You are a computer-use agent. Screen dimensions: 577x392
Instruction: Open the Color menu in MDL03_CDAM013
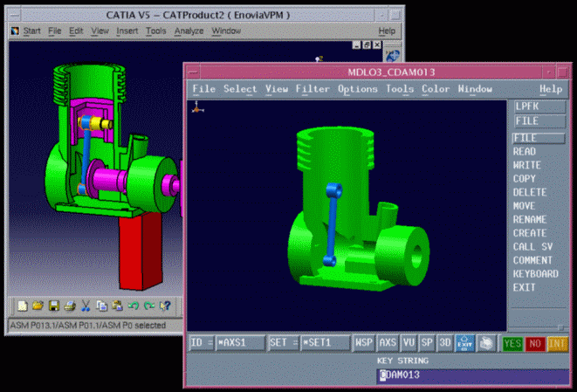436,89
